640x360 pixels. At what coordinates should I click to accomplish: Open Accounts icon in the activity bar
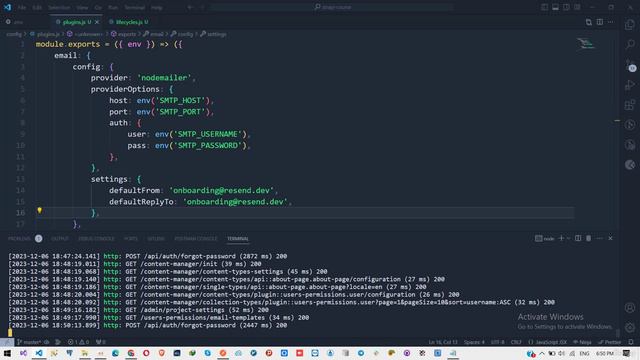click(630, 307)
